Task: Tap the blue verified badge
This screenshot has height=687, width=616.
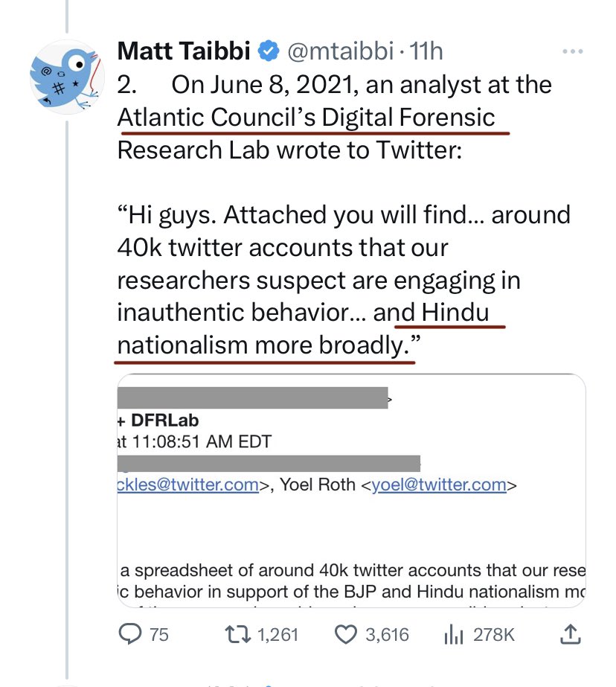Action: point(269,51)
